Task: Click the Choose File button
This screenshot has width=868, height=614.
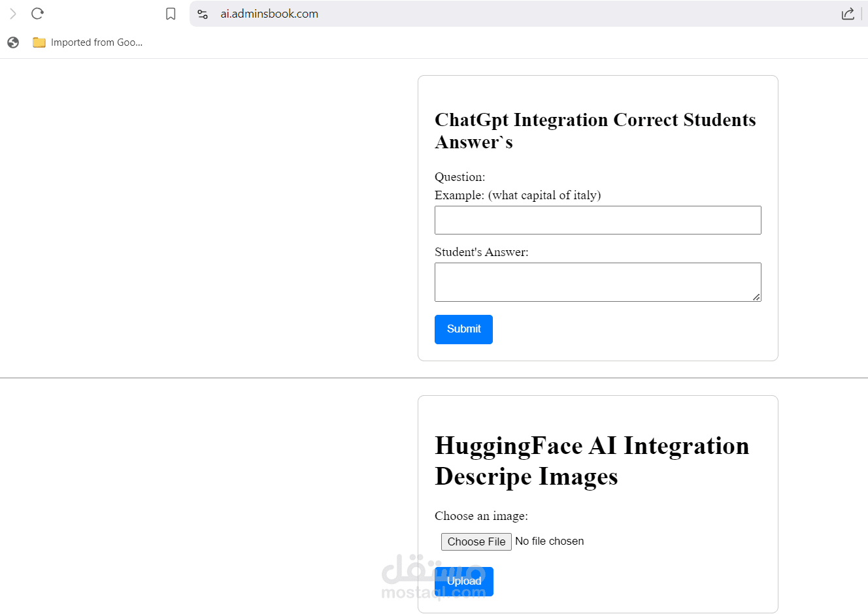Action: tap(476, 541)
